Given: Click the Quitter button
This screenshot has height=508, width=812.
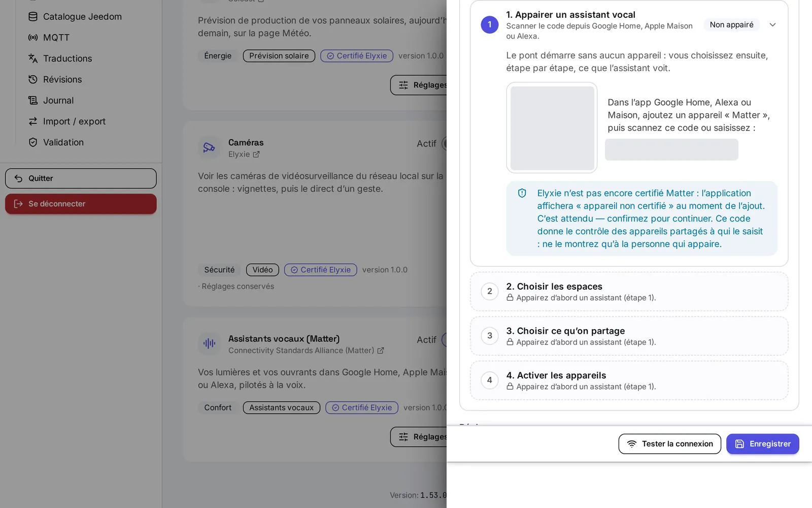Looking at the screenshot, I should click(x=81, y=178).
